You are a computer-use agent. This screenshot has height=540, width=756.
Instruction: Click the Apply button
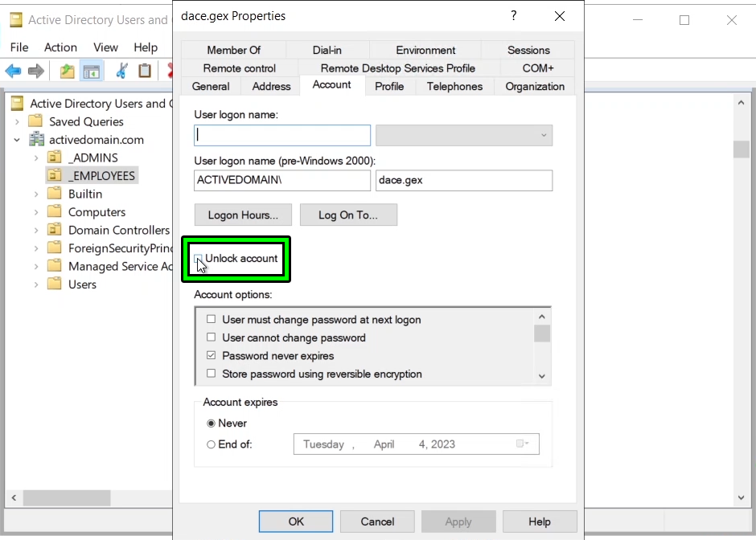point(458,521)
